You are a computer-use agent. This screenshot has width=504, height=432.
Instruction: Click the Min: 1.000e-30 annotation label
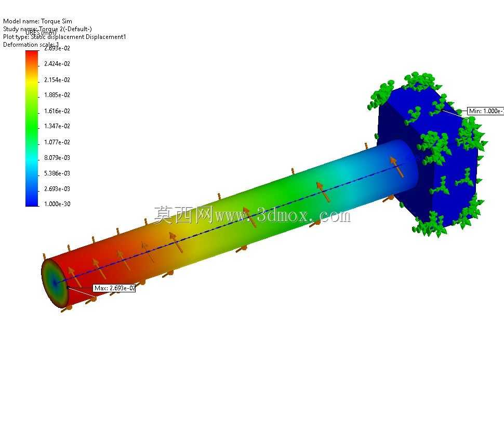coord(486,111)
